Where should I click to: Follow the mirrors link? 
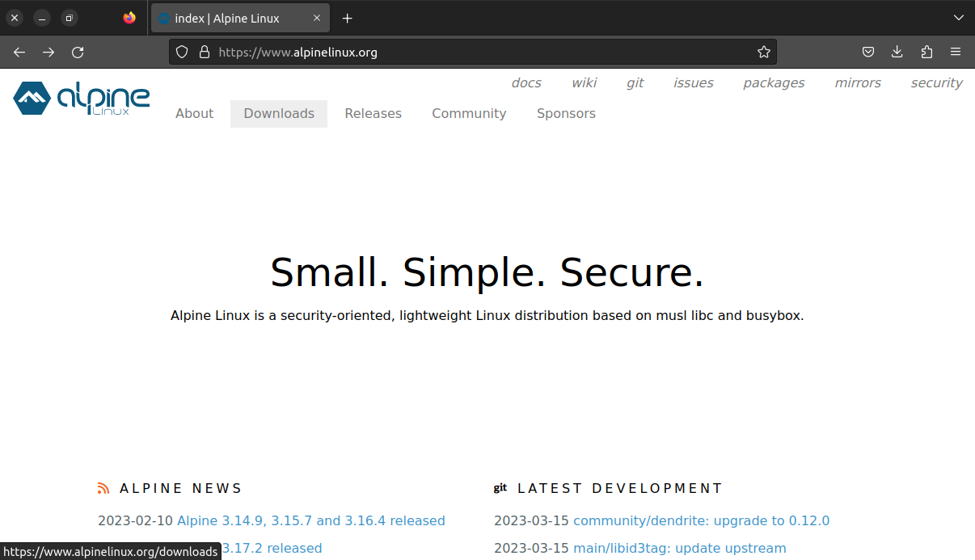tap(858, 82)
